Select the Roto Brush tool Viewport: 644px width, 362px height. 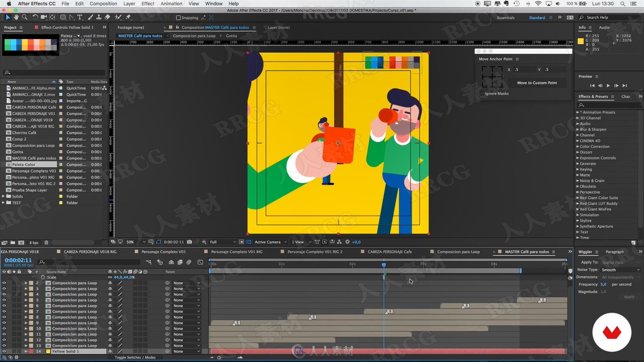(118, 17)
